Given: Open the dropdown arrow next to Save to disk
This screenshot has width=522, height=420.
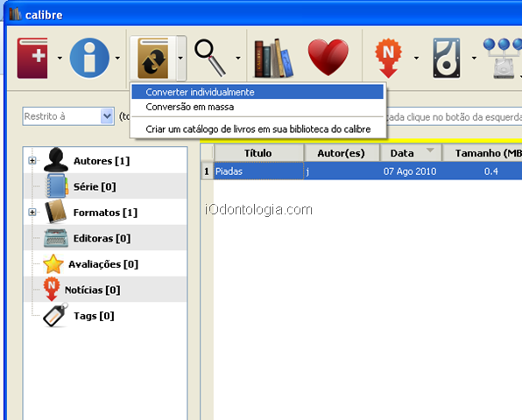Looking at the screenshot, I should 474,59.
